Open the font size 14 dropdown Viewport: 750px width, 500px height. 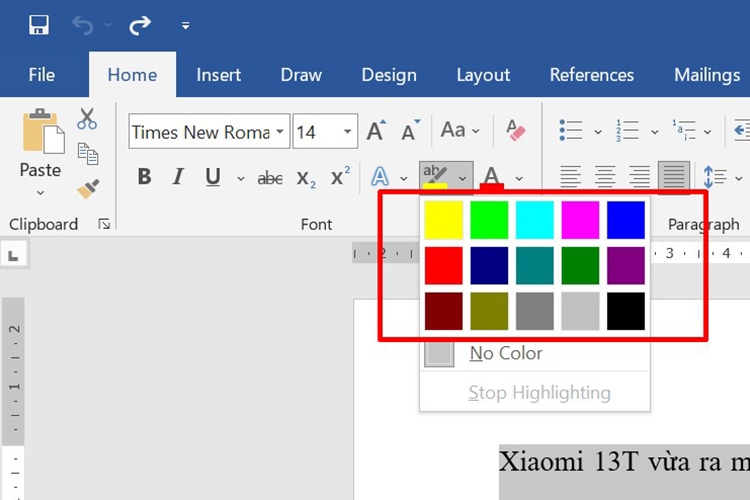(x=348, y=131)
